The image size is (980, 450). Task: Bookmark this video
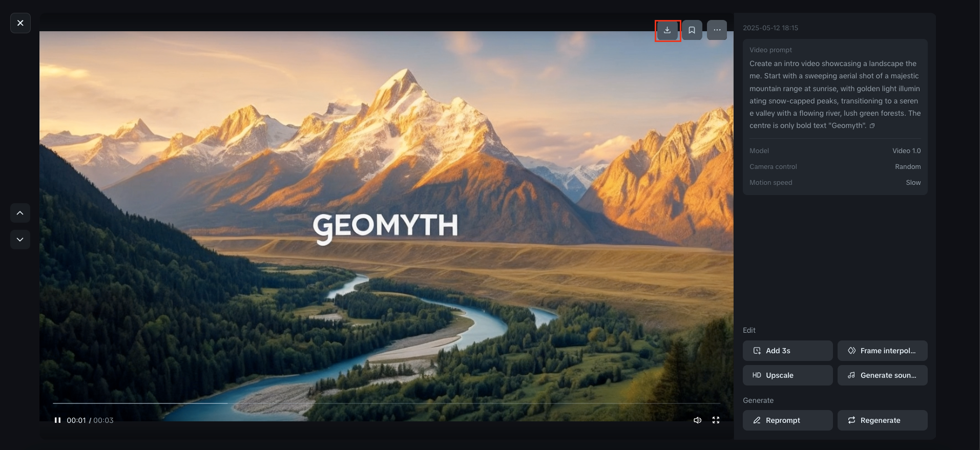(692, 30)
